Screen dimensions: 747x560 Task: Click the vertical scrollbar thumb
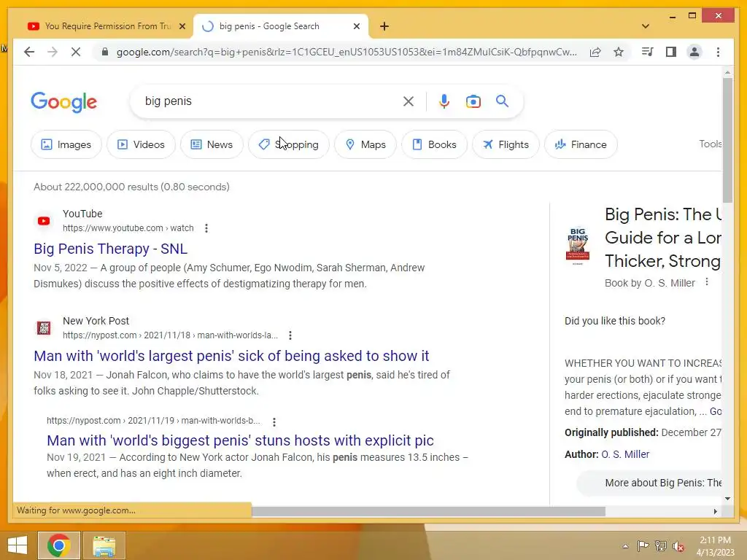click(x=727, y=140)
